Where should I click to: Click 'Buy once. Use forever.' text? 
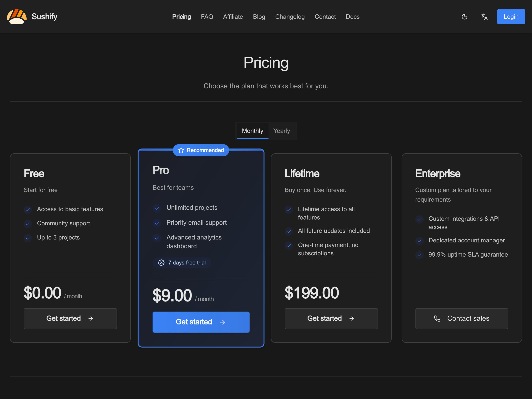coord(315,190)
